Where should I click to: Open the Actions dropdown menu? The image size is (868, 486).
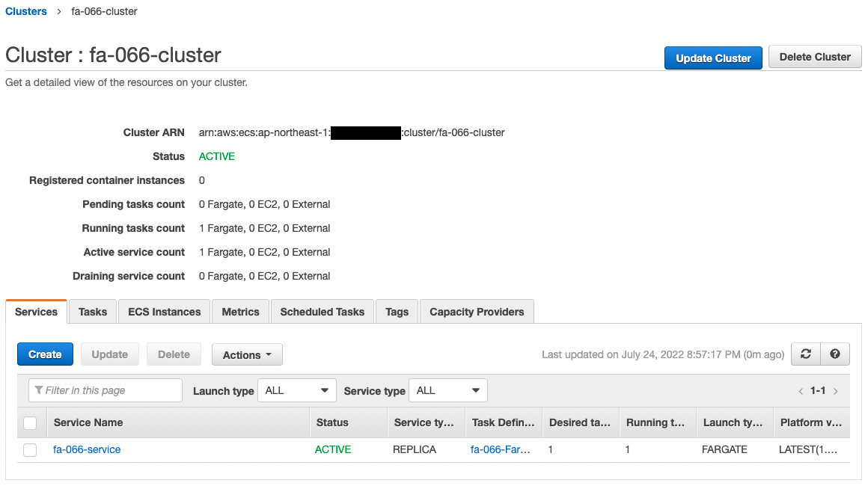click(x=247, y=355)
